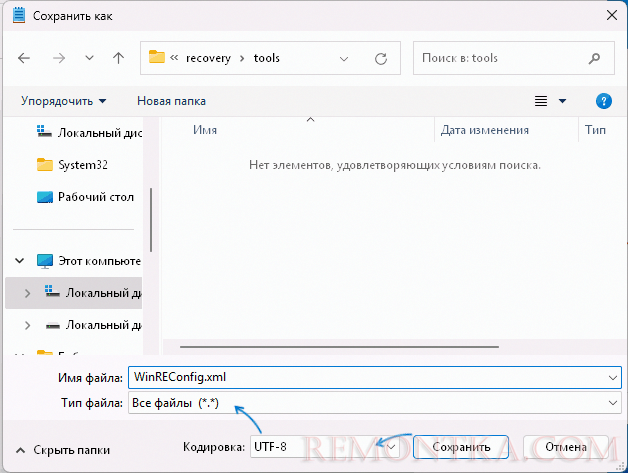Screen dimensions: 628x473
Task: Click the search box for tools
Action: tap(514, 58)
